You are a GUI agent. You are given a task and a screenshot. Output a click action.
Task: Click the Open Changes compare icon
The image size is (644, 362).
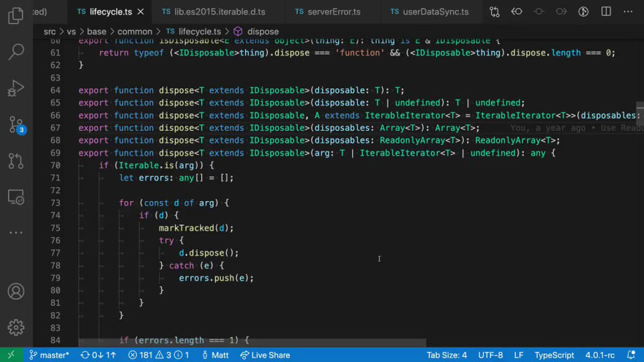[x=495, y=12]
